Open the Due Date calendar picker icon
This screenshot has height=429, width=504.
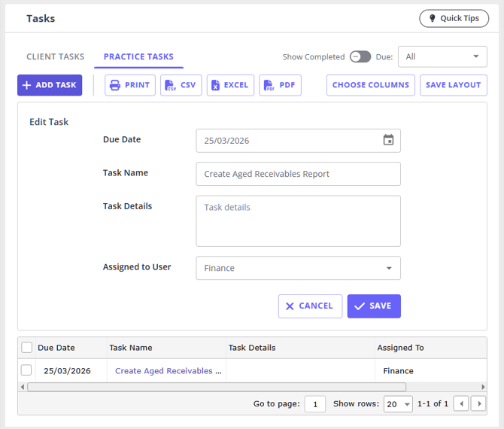[388, 140]
